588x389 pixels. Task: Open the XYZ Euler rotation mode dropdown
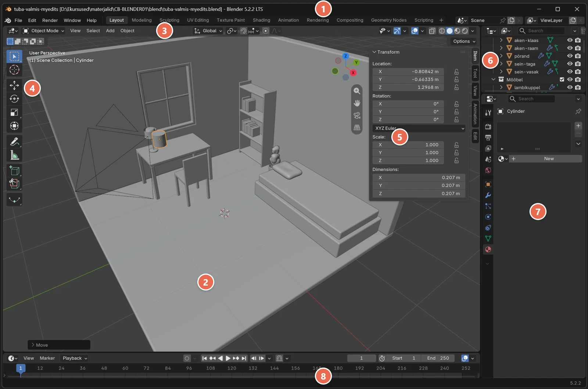click(419, 128)
